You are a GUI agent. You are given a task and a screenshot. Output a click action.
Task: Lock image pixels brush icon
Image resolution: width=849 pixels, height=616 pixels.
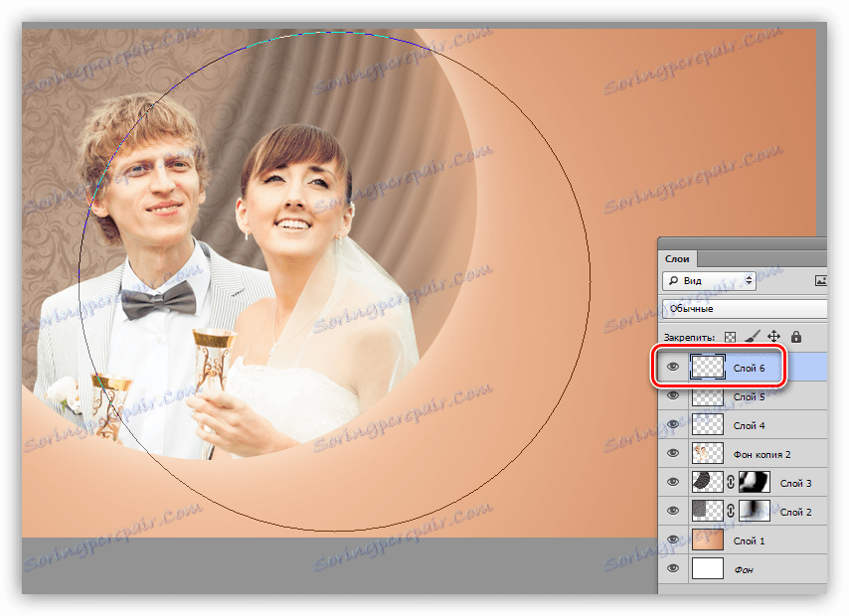pyautogui.click(x=753, y=337)
